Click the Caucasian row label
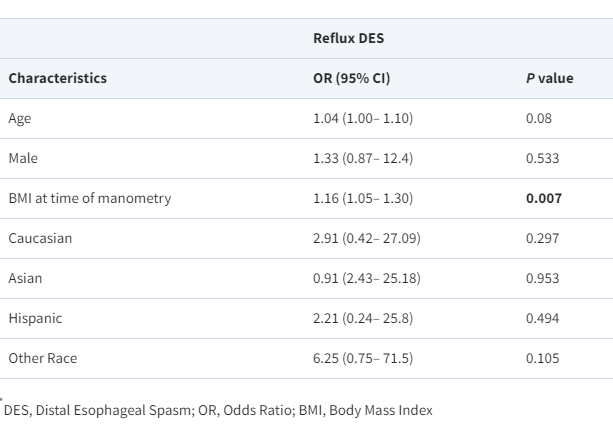 pyautogui.click(x=40, y=238)
